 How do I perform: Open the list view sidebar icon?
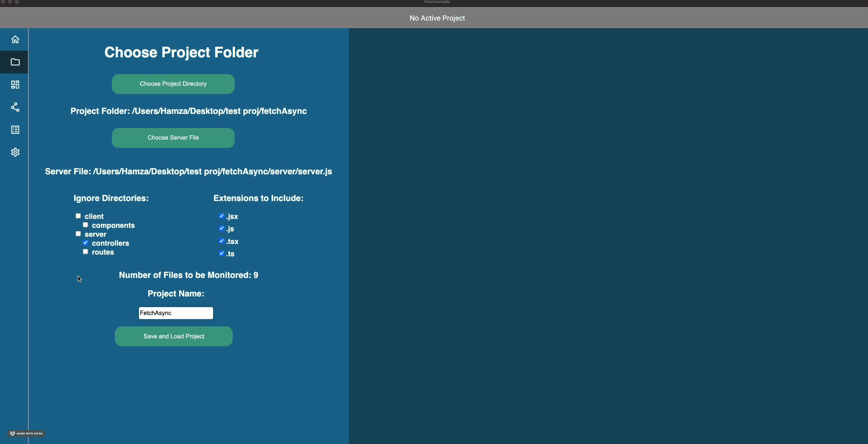click(x=15, y=130)
